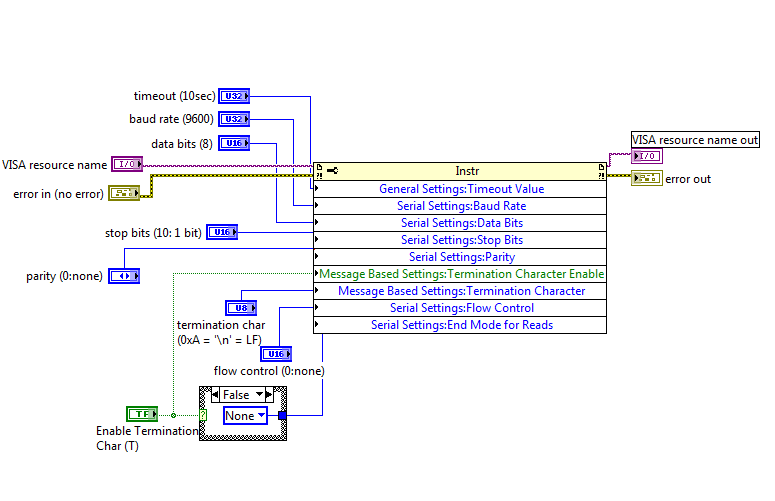The height and width of the screenshot is (501, 775).
Task: Go to the next case with right arrow
Action: (269, 395)
